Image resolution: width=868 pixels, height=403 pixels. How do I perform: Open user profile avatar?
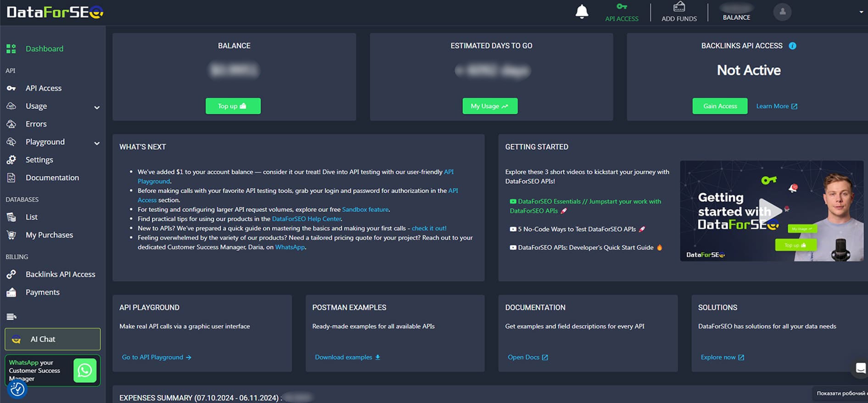(782, 11)
